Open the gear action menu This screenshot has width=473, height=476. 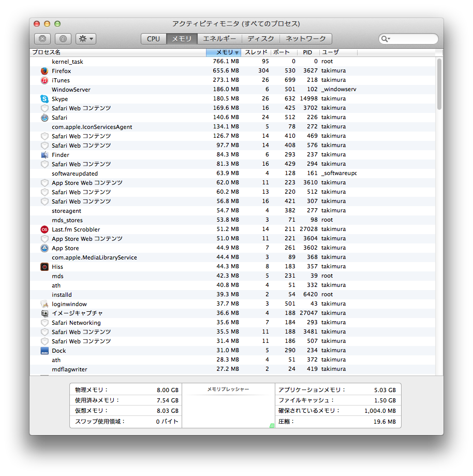[x=86, y=39]
